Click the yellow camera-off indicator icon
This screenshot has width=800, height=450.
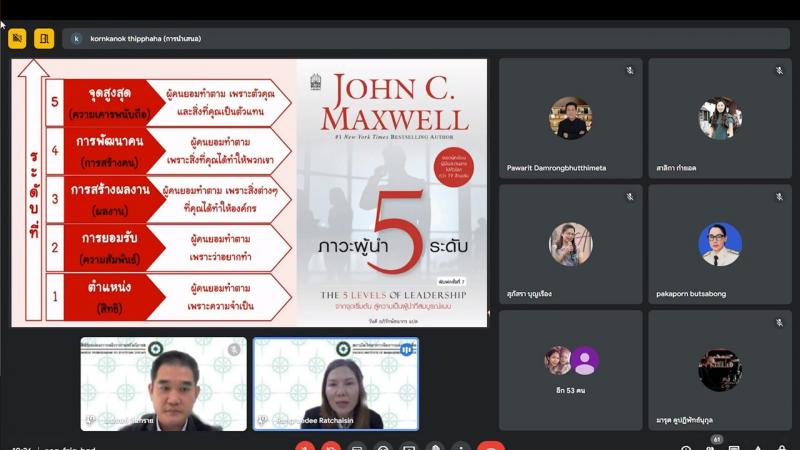click(x=17, y=38)
